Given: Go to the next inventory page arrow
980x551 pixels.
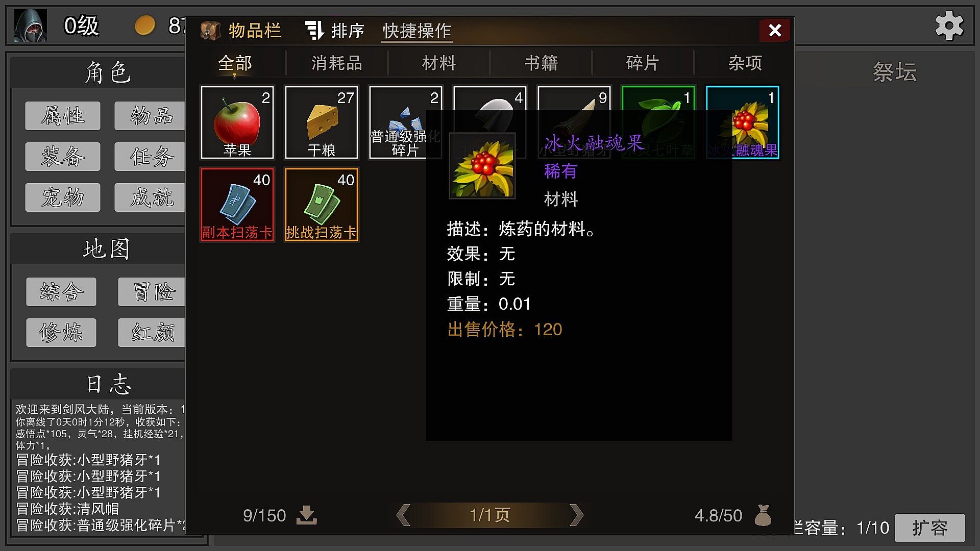Looking at the screenshot, I should coord(576,515).
